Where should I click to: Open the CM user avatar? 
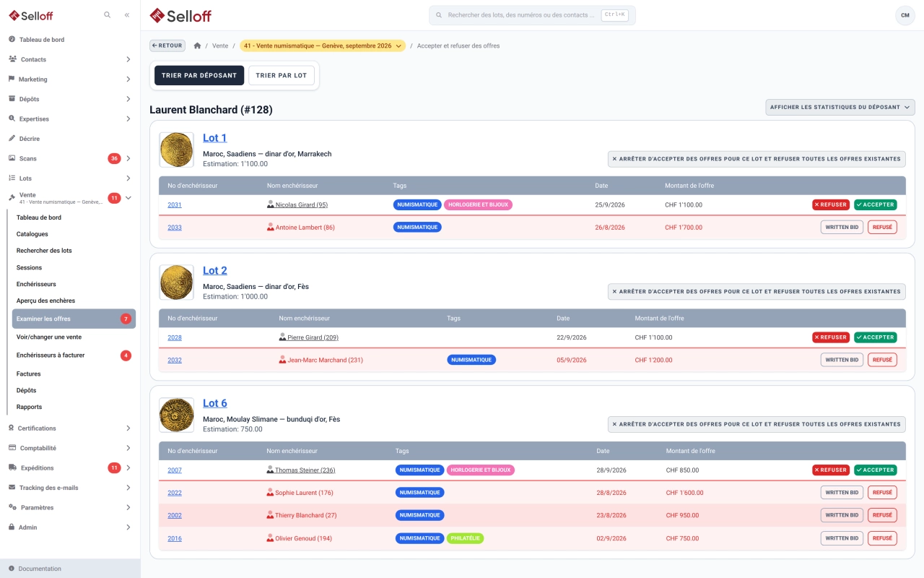pos(905,15)
